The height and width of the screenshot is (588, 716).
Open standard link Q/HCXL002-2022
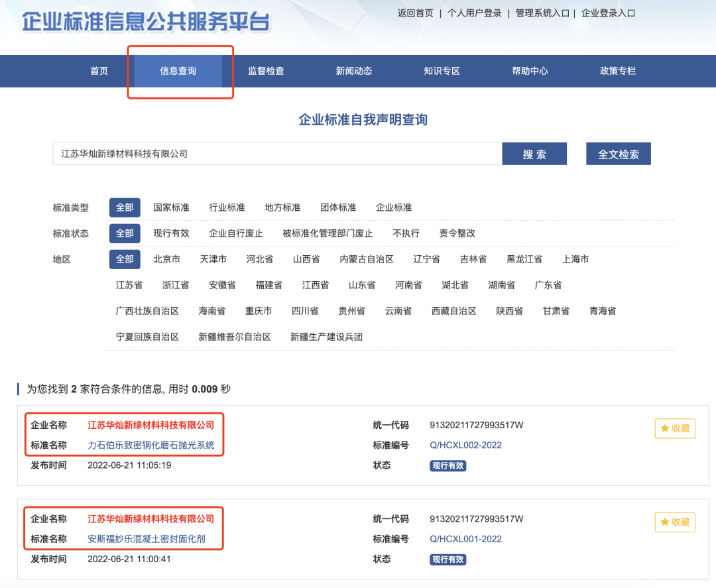tap(465, 445)
